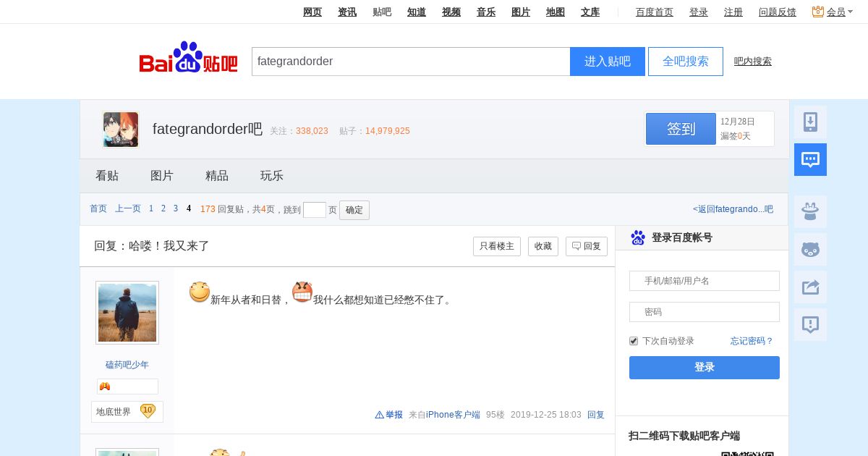868x456 pixels.
Task: Click the 登录 link in top bar
Action: coord(699,12)
